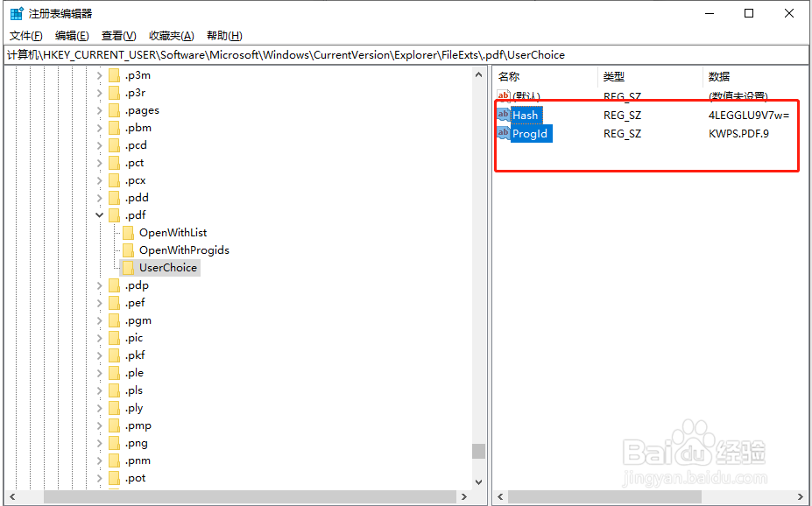812x506 pixels.
Task: Open the 编辑(E) menu
Action: [x=72, y=36]
